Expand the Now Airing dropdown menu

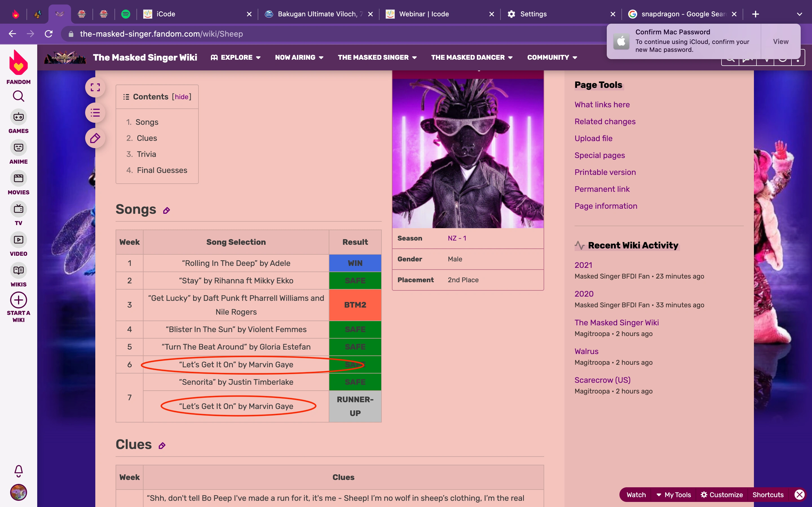coord(299,57)
